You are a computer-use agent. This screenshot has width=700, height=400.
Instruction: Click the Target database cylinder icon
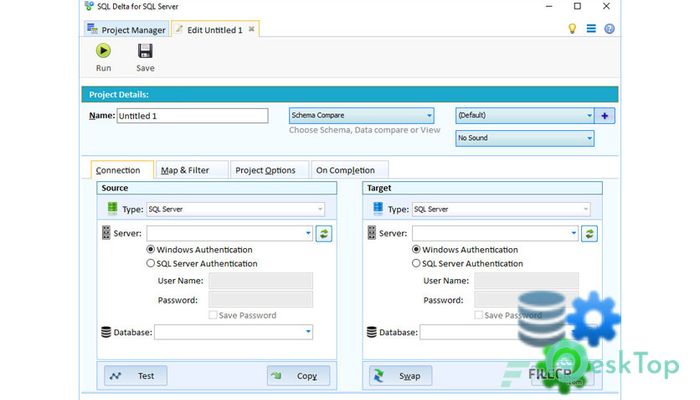[371, 332]
